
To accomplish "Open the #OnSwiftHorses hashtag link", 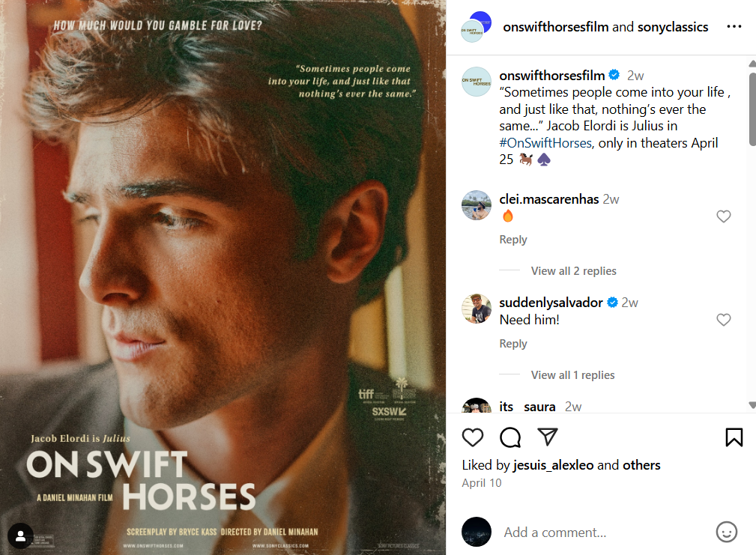I will point(545,143).
